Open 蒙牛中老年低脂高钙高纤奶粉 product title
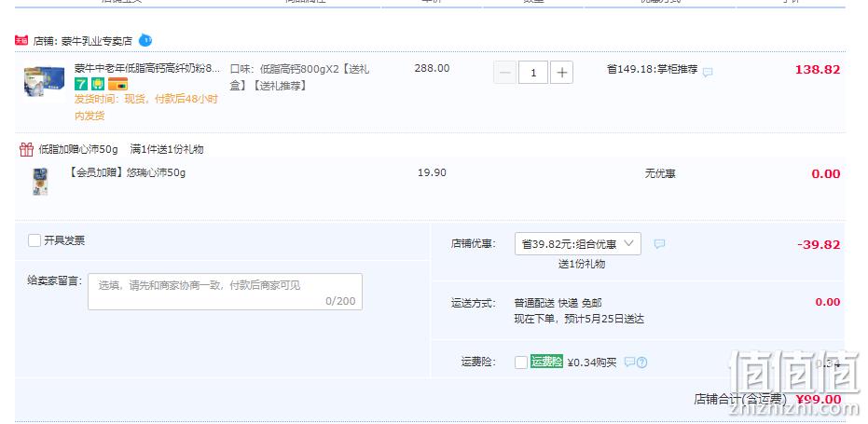 (x=147, y=69)
